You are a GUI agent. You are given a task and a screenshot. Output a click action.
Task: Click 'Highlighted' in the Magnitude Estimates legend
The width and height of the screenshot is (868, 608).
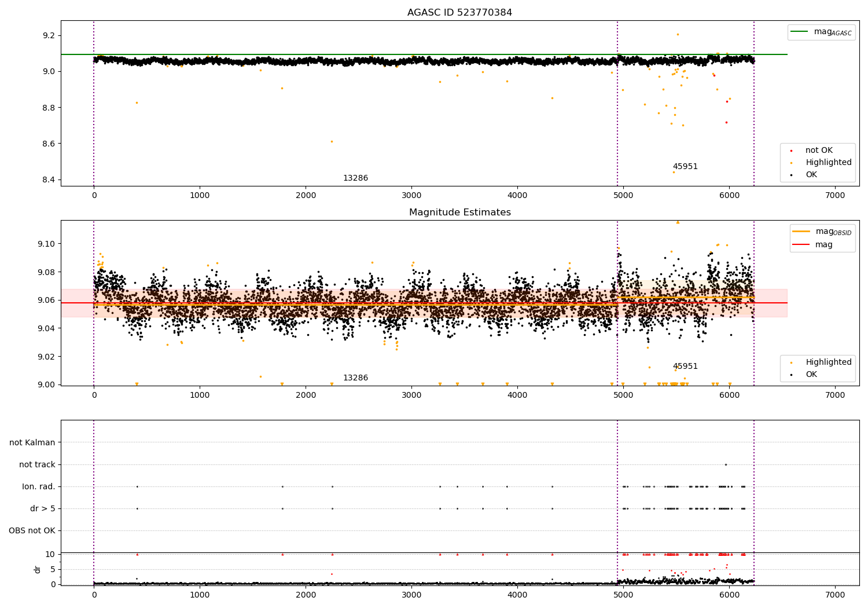pos(829,362)
